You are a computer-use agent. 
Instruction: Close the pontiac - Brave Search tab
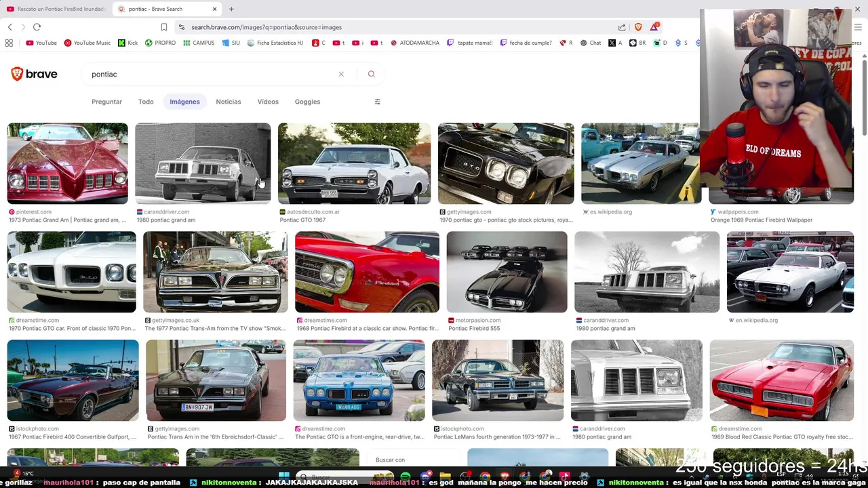pos(215,9)
